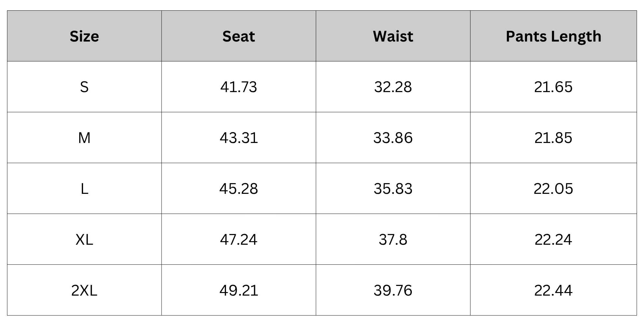644x322 pixels.
Task: Select pants length value 22.44
Action: coord(554,290)
